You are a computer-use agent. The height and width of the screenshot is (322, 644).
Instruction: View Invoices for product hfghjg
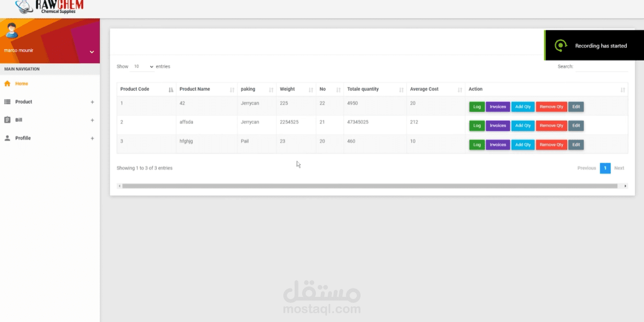point(498,145)
